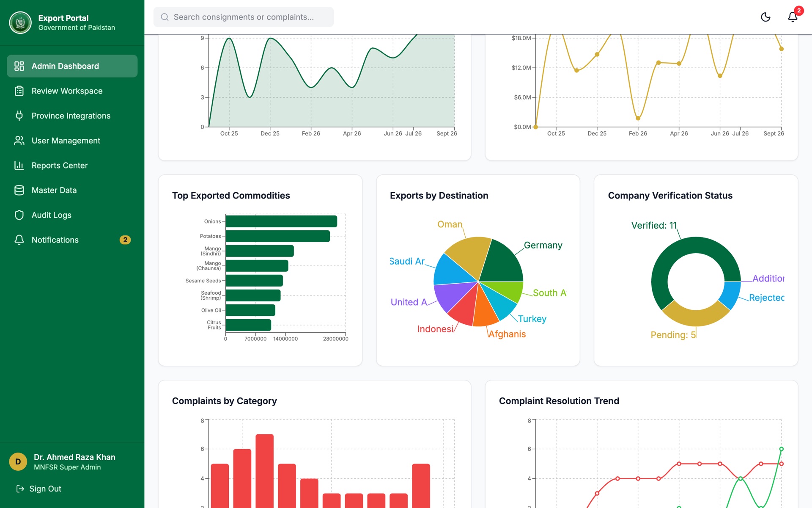Viewport: 812px width, 508px height.
Task: Click the Master Data database icon
Action: pos(19,190)
